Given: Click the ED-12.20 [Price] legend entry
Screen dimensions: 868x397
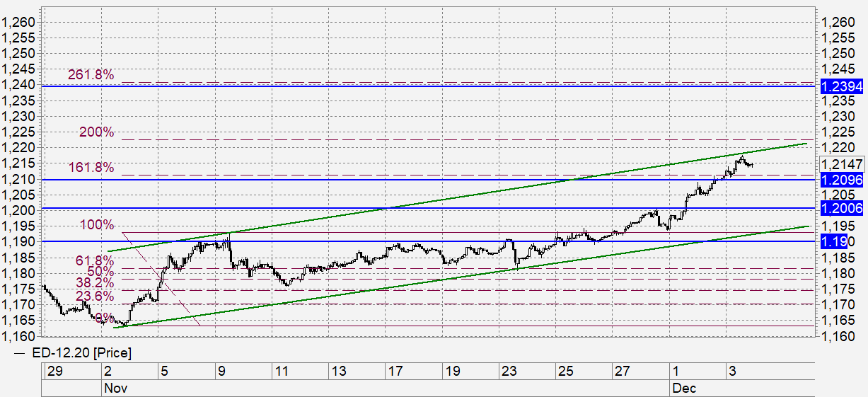Looking at the screenshot, I should tap(74, 352).
